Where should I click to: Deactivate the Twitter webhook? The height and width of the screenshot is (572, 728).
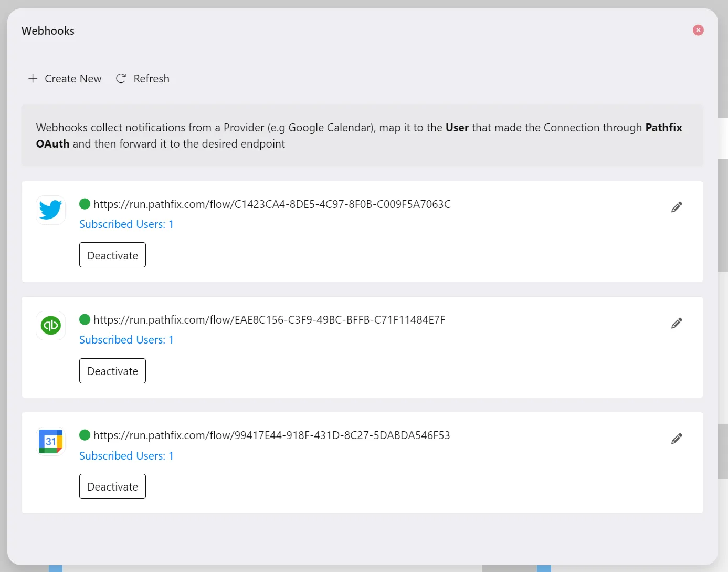tap(112, 255)
